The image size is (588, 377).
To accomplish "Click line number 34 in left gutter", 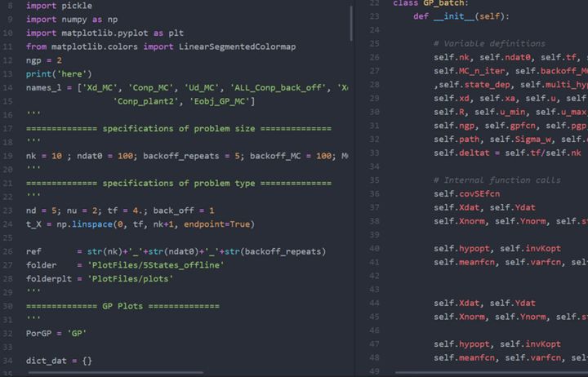I will 9,360.
